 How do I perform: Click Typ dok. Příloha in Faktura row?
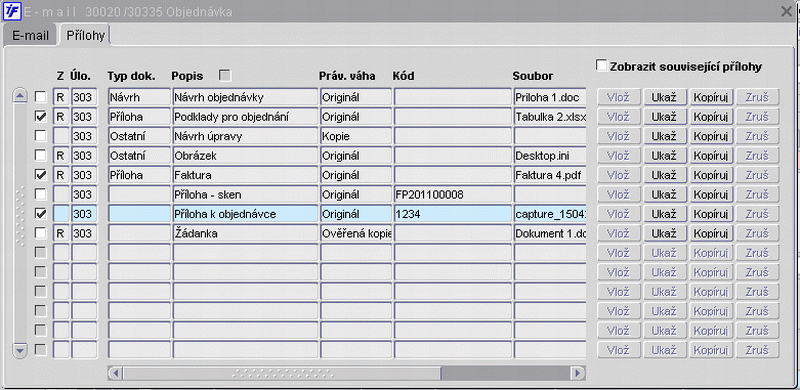click(139, 175)
